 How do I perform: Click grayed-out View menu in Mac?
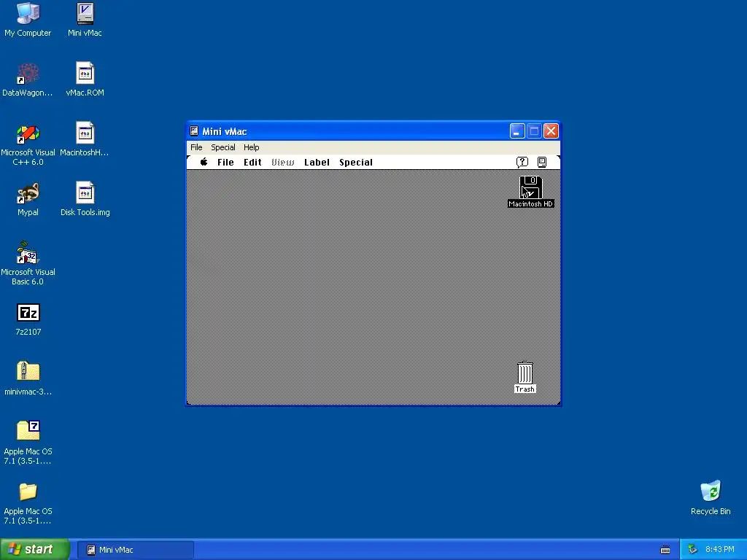283,163
